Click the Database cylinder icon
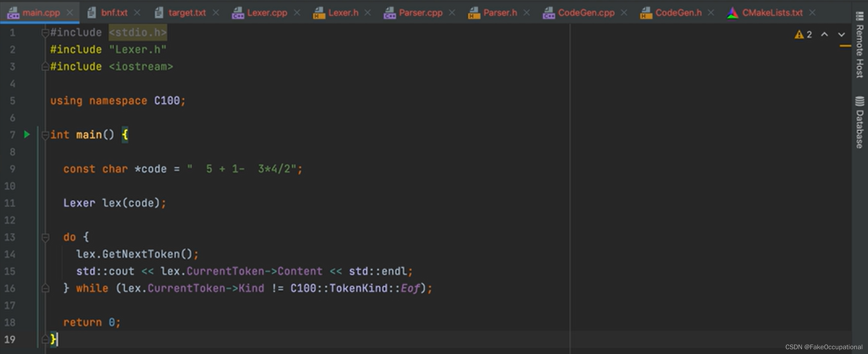This screenshot has width=868, height=354. (x=860, y=101)
